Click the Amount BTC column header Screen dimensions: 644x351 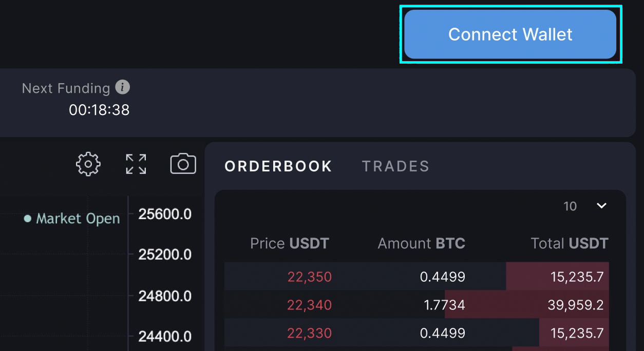[422, 243]
